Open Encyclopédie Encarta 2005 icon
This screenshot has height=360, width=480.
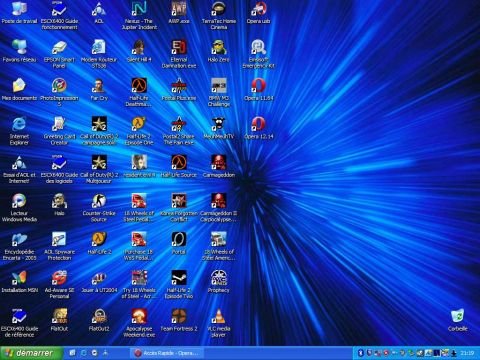point(19,239)
